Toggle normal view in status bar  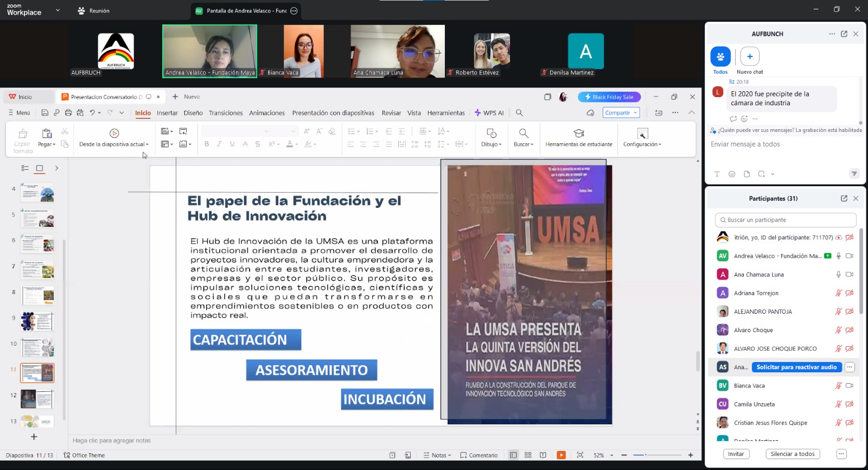(513, 455)
